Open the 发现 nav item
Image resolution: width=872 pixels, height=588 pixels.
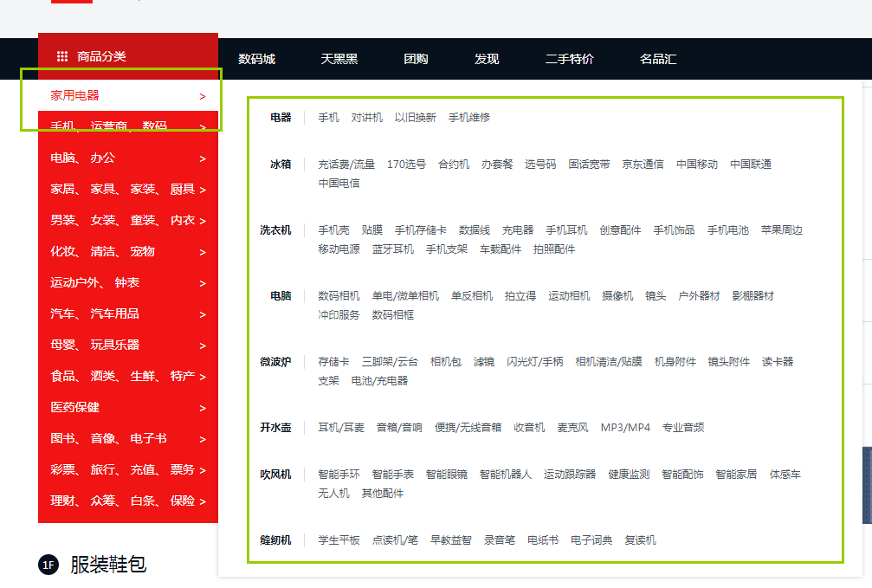click(487, 59)
